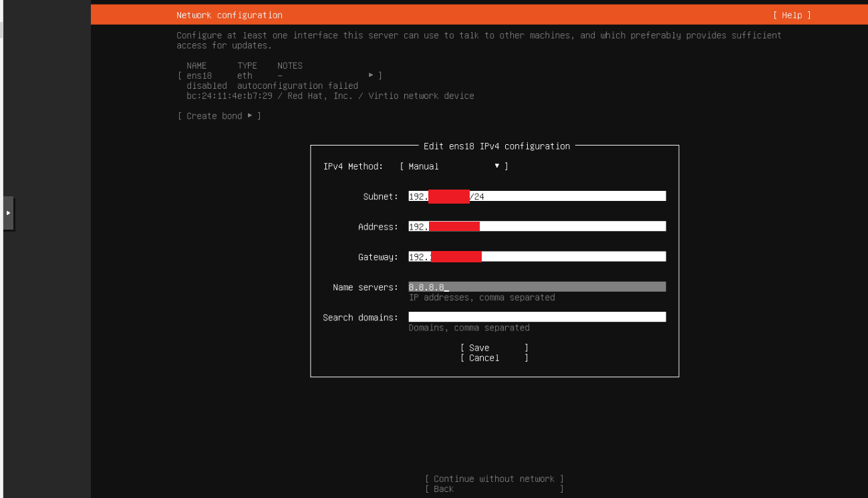Select Continue without network
This screenshot has height=498, width=868.
tap(494, 479)
